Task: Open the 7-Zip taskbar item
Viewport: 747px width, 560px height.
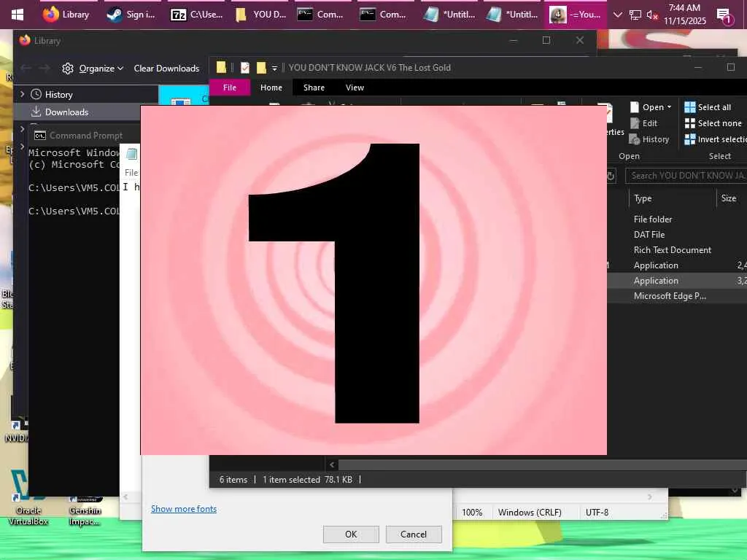Action: coord(197,15)
